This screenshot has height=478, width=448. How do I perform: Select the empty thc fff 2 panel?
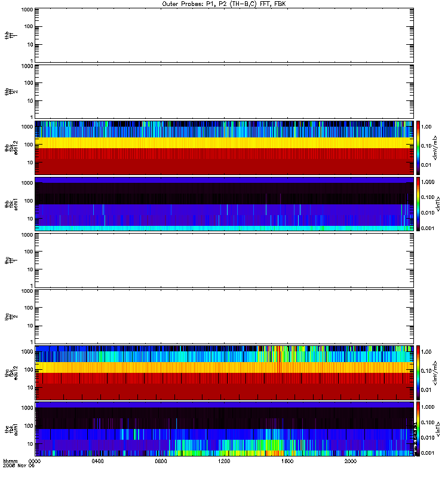tap(225, 317)
